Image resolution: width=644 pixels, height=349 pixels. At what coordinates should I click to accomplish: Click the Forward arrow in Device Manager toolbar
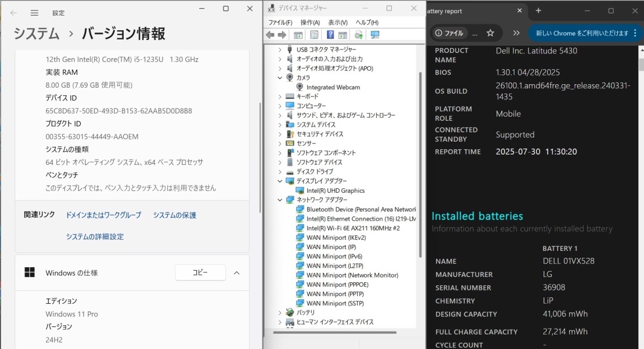282,35
